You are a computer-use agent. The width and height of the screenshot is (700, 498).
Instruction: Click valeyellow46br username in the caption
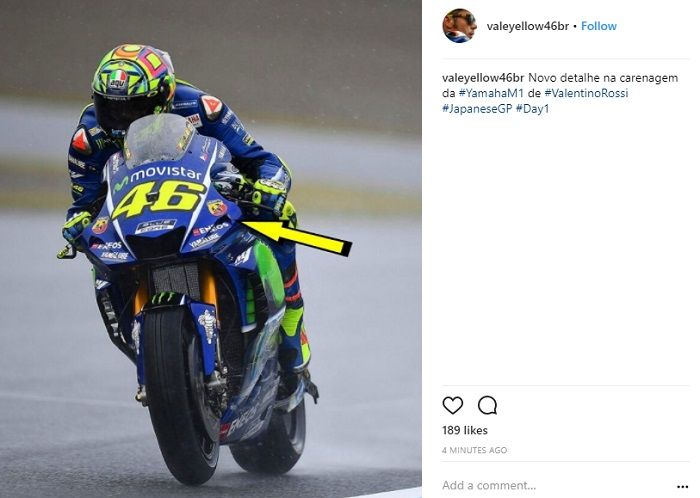pyautogui.click(x=483, y=78)
